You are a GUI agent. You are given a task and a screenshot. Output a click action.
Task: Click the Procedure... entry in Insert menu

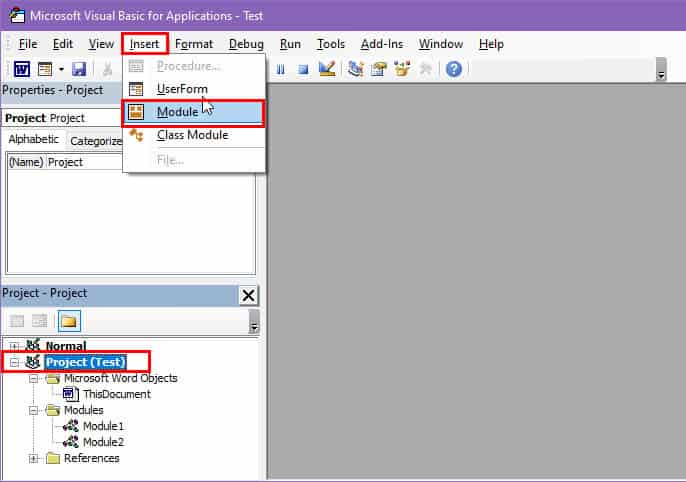[x=194, y=66]
